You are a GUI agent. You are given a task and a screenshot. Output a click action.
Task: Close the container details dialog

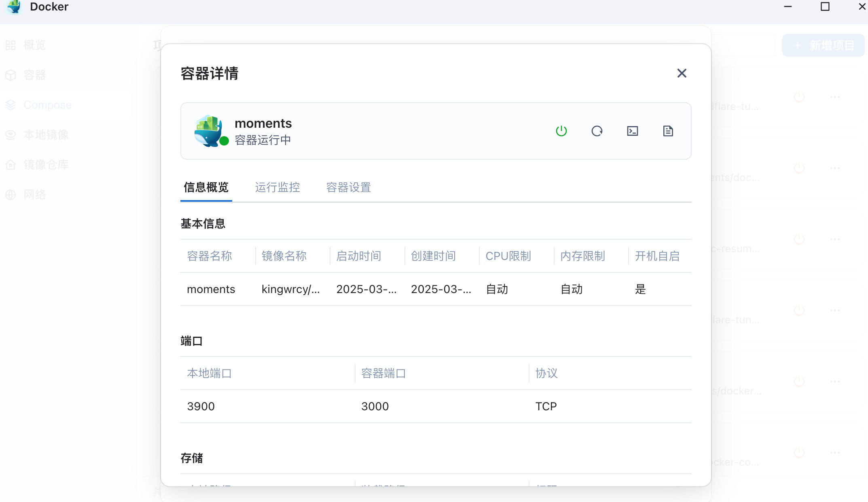point(682,73)
